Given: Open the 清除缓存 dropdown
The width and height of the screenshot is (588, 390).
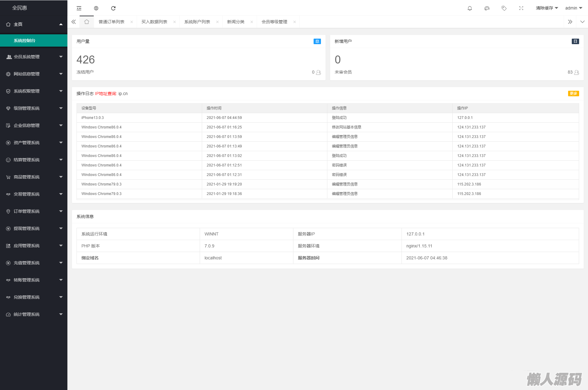Looking at the screenshot, I should (x=547, y=8).
